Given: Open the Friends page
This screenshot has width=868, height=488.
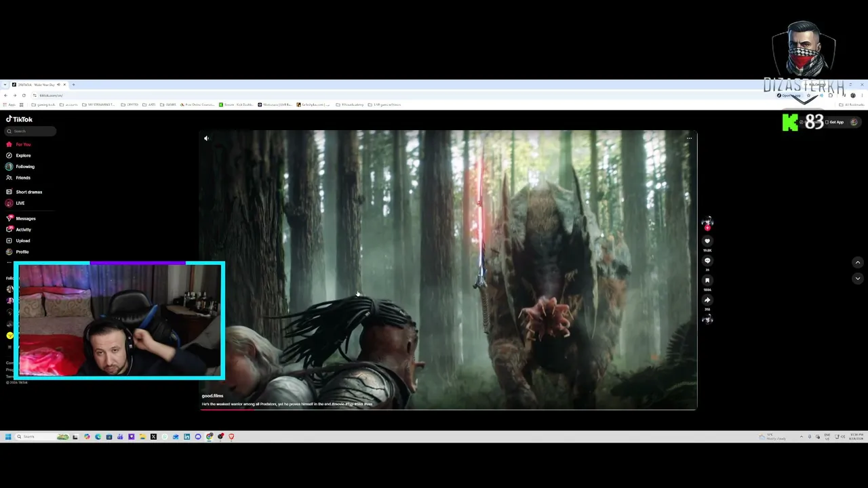Looking at the screenshot, I should (18, 178).
